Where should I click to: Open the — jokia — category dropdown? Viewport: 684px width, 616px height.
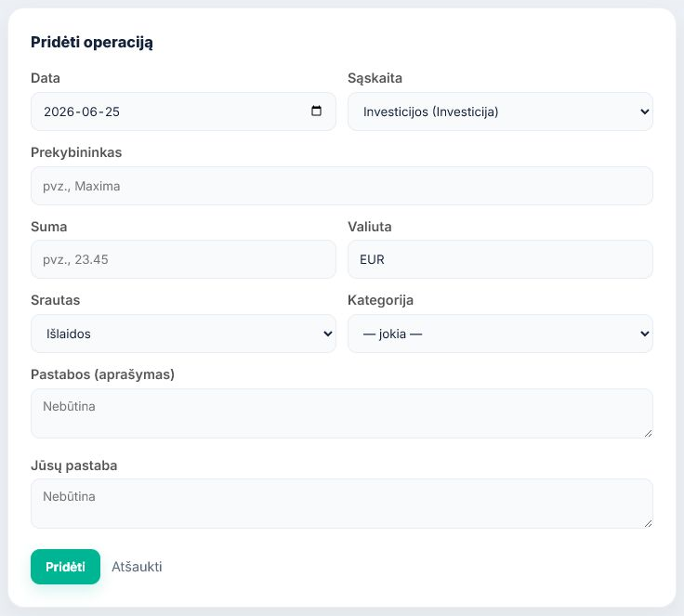(x=500, y=334)
